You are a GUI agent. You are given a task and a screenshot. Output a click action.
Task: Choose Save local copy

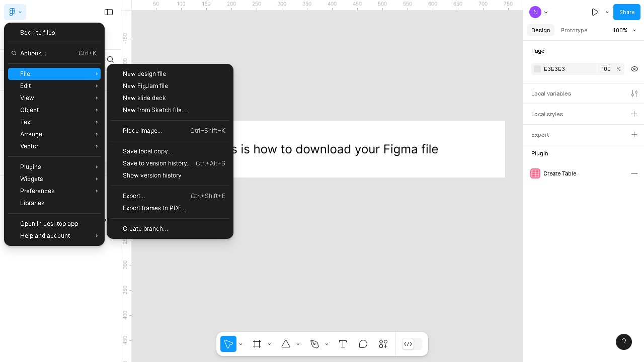(x=170, y=151)
